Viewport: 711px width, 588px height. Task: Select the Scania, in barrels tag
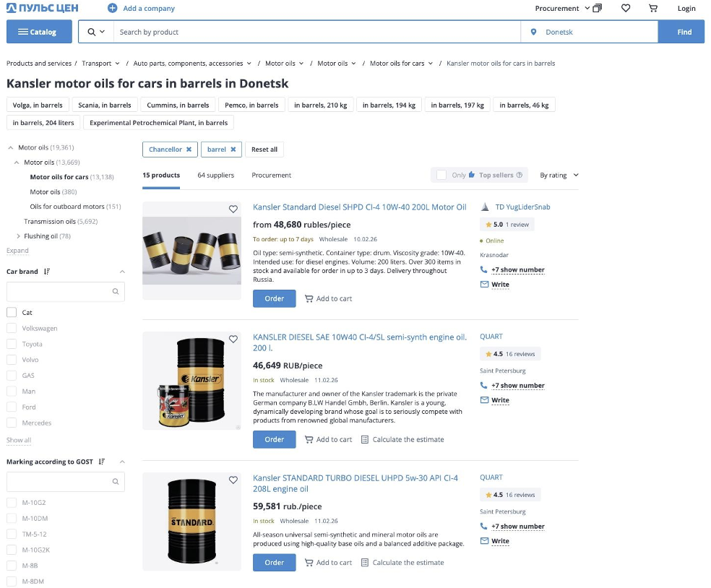point(105,105)
